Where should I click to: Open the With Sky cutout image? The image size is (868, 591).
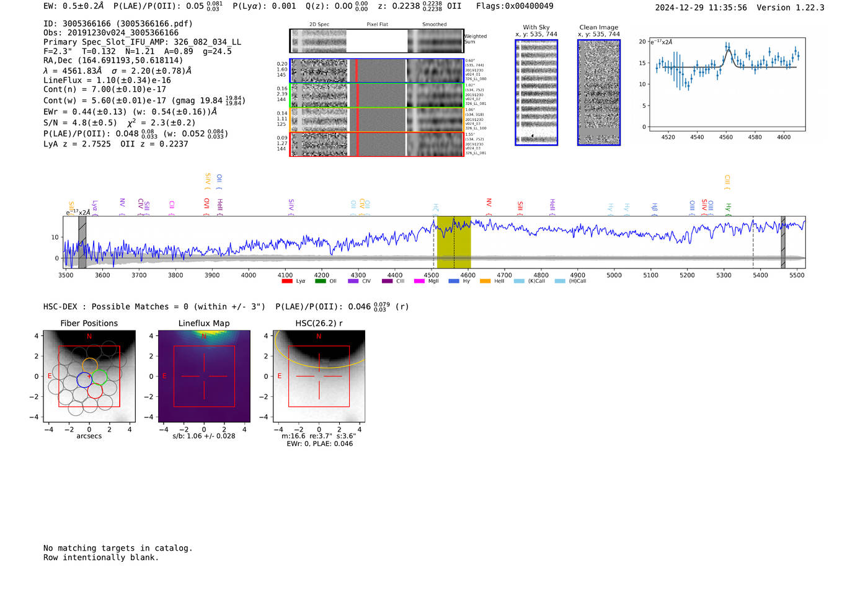point(536,92)
